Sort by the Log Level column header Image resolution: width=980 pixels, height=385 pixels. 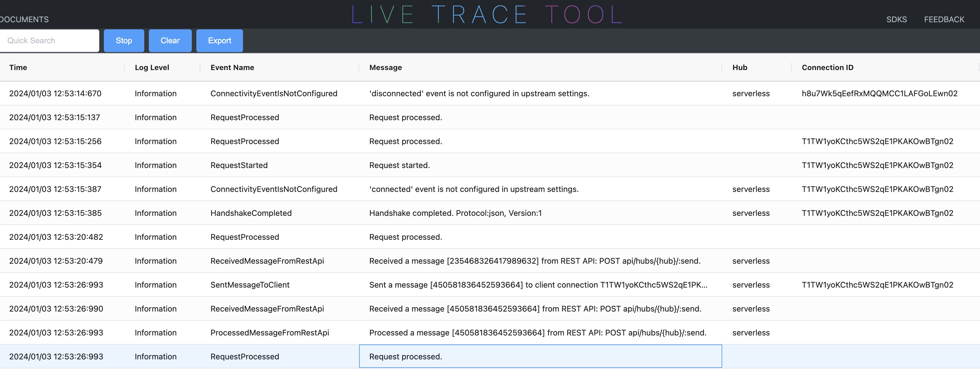click(x=152, y=67)
